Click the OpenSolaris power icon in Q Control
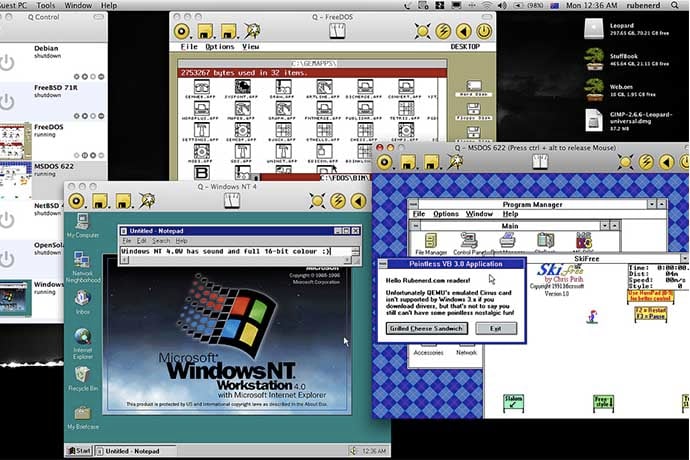This screenshot has height=460, width=690. (x=7, y=259)
